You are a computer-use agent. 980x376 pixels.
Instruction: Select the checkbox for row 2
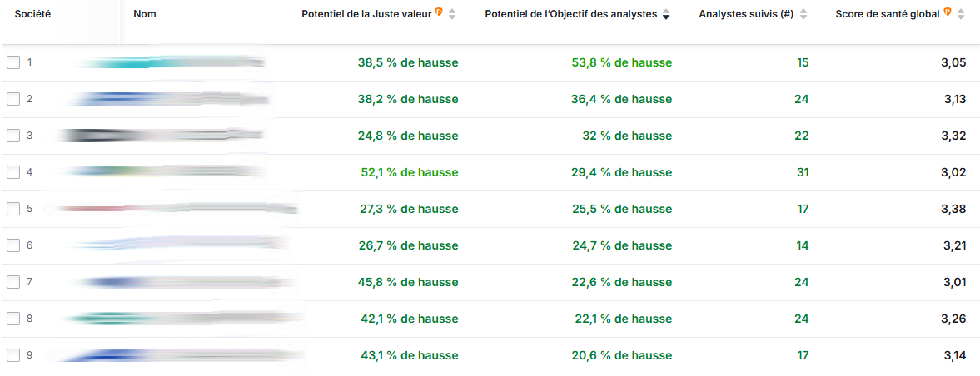point(13,99)
